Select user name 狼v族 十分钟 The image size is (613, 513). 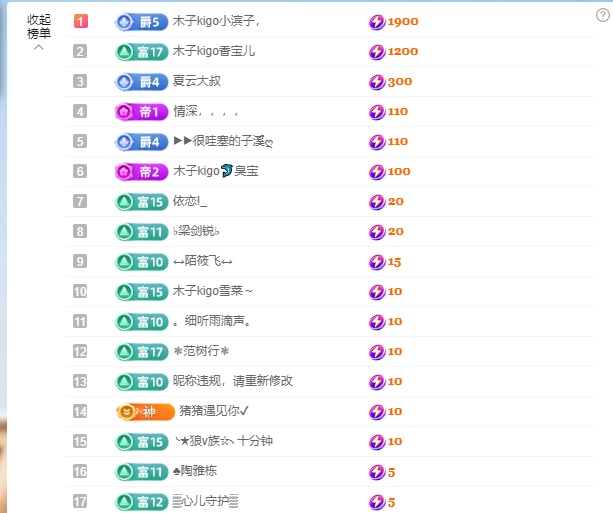pos(224,441)
